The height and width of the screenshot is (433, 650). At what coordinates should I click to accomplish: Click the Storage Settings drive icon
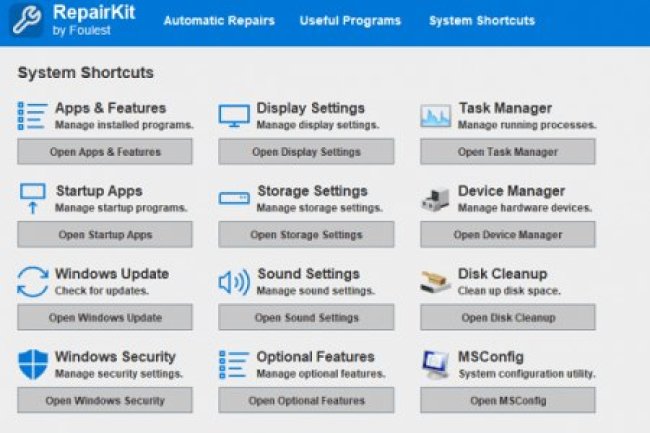pos(234,199)
